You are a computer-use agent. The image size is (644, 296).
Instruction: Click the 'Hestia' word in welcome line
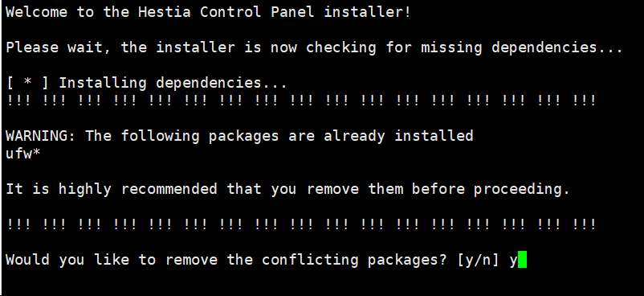[x=165, y=12]
